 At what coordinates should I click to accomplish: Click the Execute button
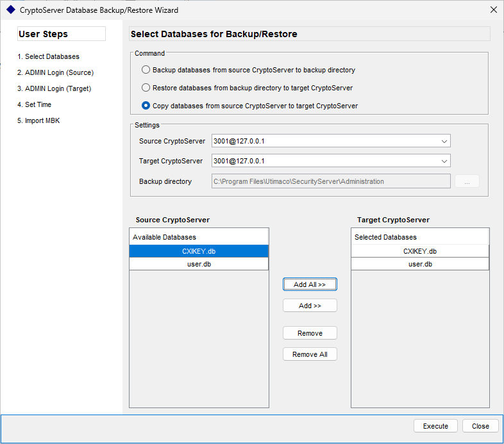tap(435, 426)
